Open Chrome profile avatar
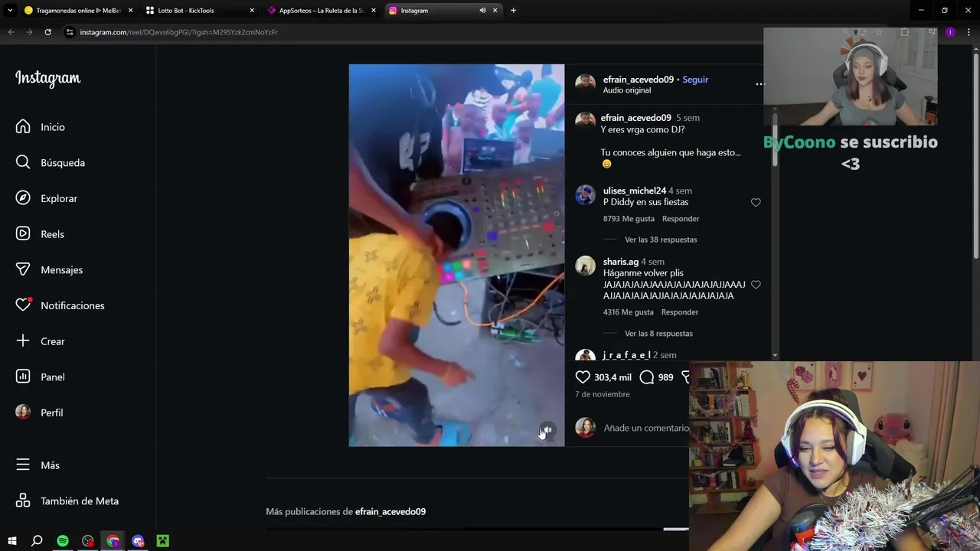Image resolution: width=980 pixels, height=551 pixels. pyautogui.click(x=950, y=32)
